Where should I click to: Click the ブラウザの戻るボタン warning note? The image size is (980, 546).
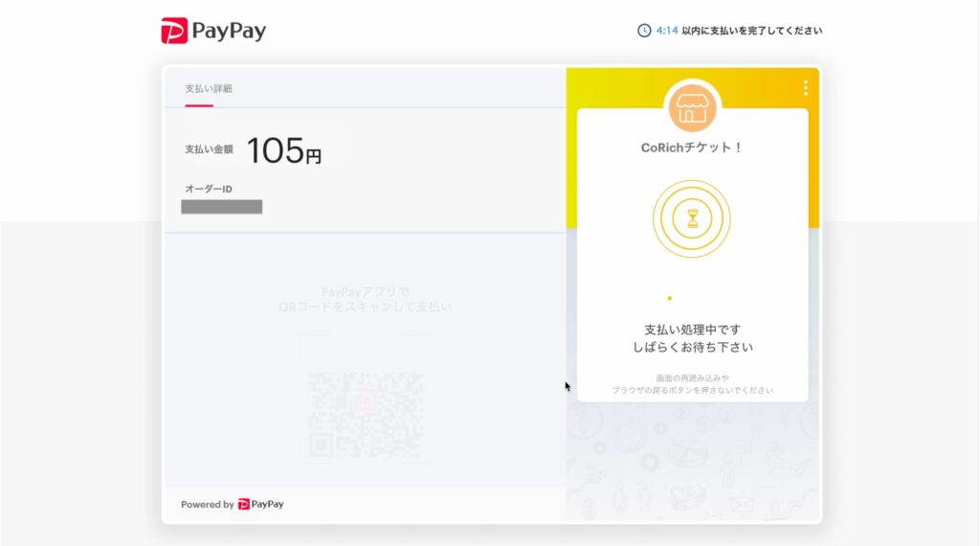(x=692, y=391)
